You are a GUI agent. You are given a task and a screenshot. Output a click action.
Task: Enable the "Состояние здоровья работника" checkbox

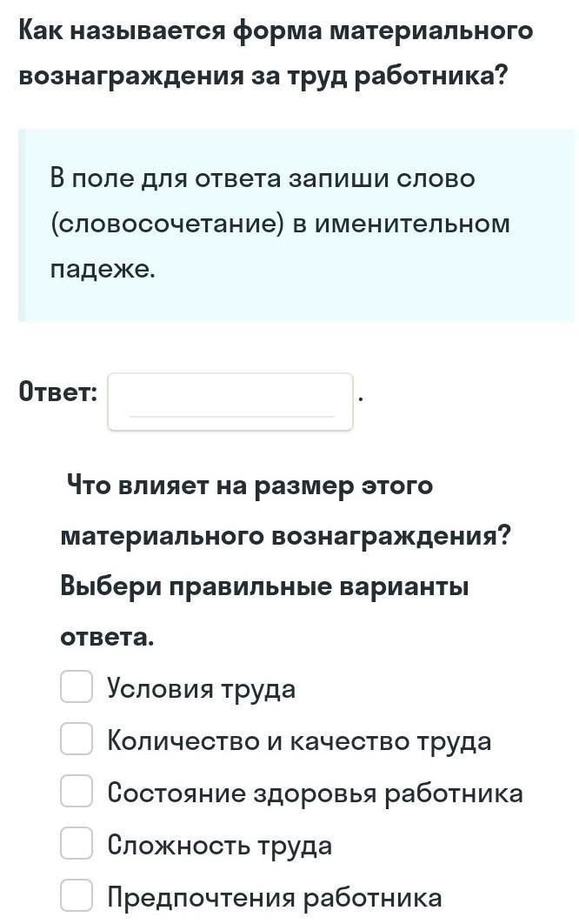click(77, 791)
